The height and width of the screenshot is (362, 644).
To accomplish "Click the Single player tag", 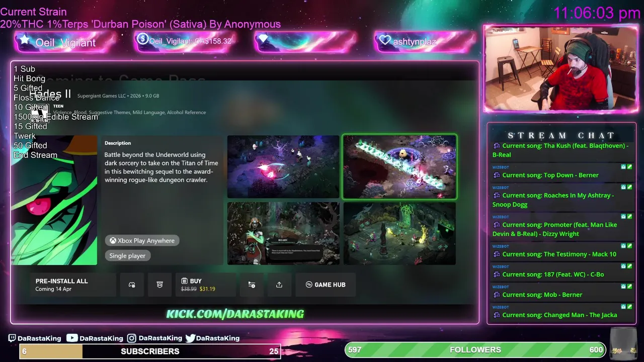I will pyautogui.click(x=127, y=256).
